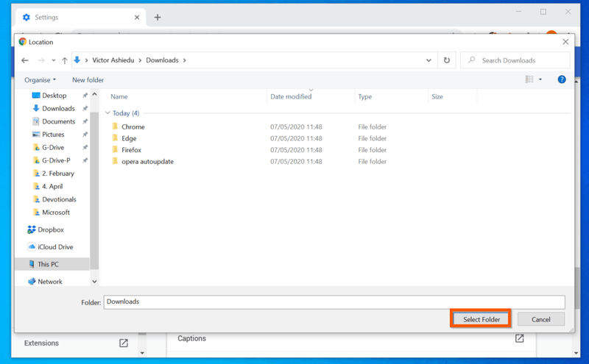
Task: Open Desktop in quick access
Action: 54,96
